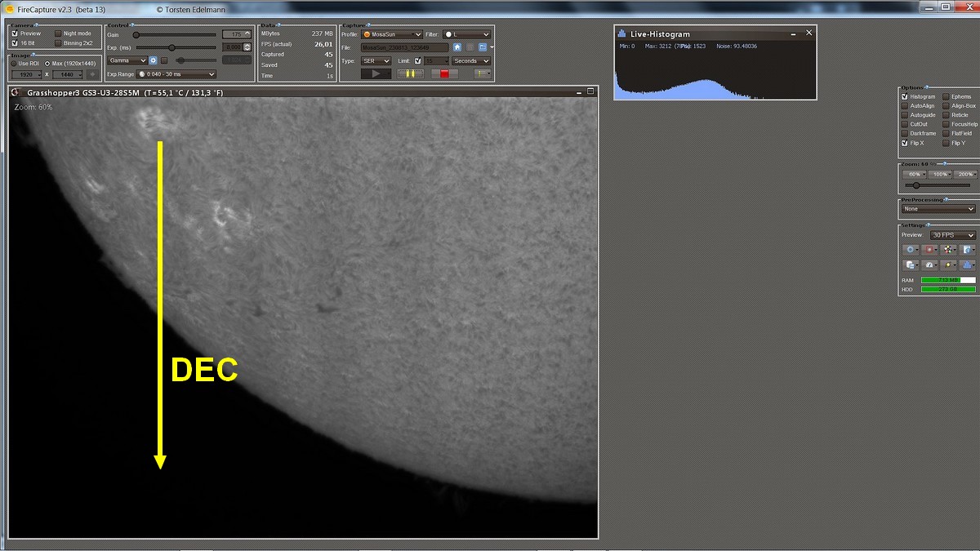The width and height of the screenshot is (980, 551).
Task: Apply the ROI arrow button
Action: click(91, 74)
